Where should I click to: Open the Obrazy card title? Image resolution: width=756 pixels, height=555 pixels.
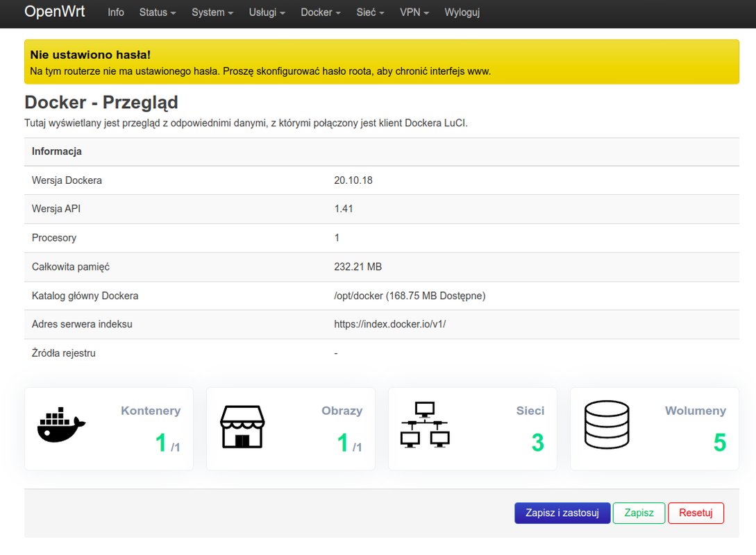[x=342, y=411]
